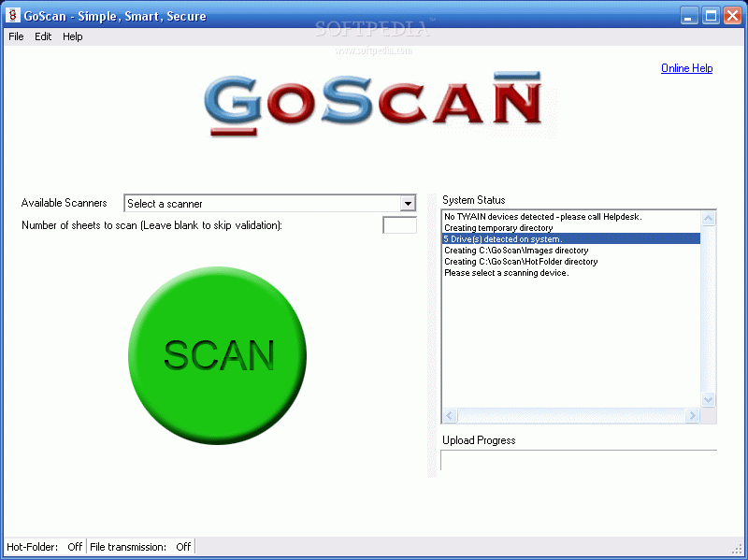Image resolution: width=748 pixels, height=560 pixels.
Task: Click System Status scroll up arrow
Action: 708,219
